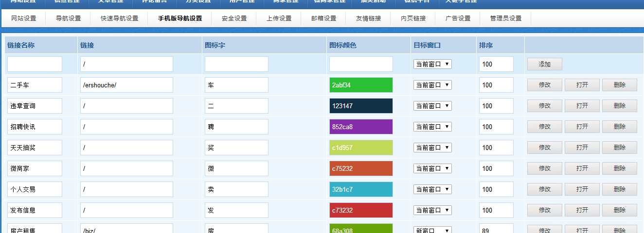
Task: Open the 管理员设置 tab
Action: pyautogui.click(x=505, y=18)
